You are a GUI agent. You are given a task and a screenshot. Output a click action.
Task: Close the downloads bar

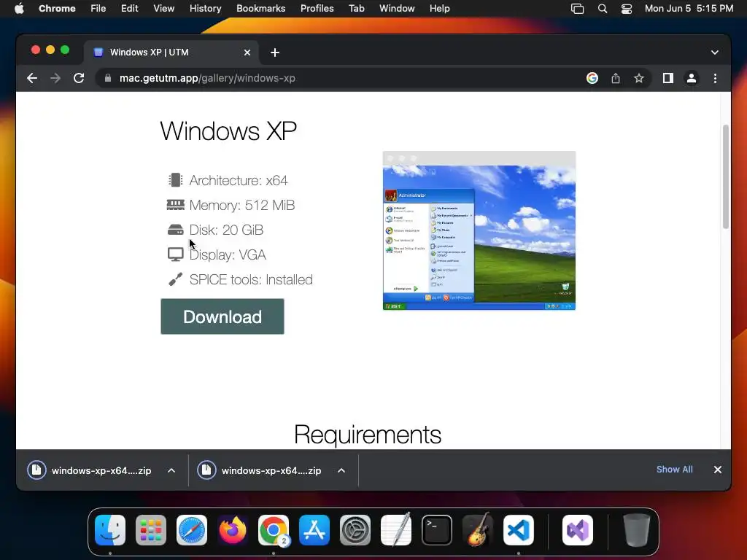(x=718, y=470)
